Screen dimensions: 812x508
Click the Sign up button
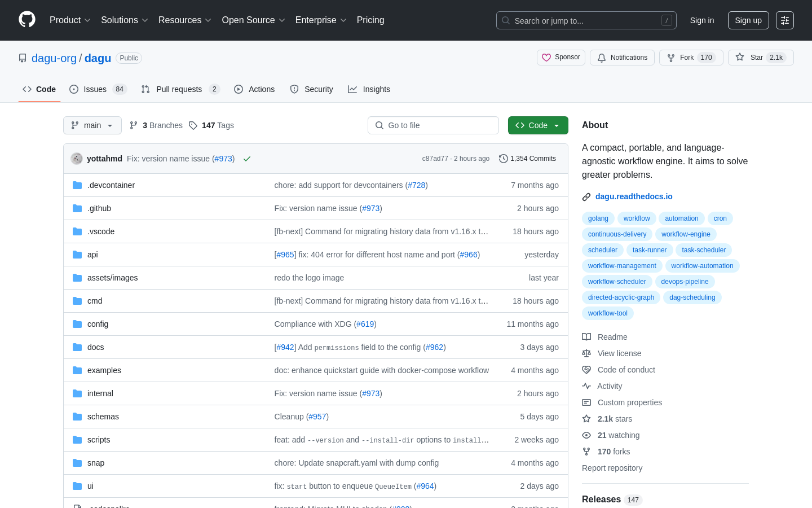click(x=748, y=20)
